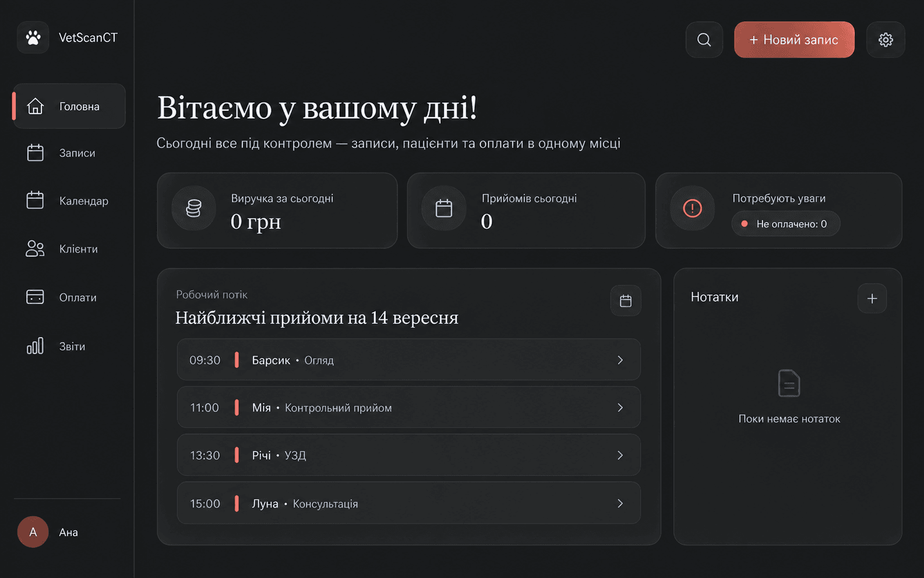Click the Консультація visit type
Screen dimensions: 924x578
[x=326, y=503]
